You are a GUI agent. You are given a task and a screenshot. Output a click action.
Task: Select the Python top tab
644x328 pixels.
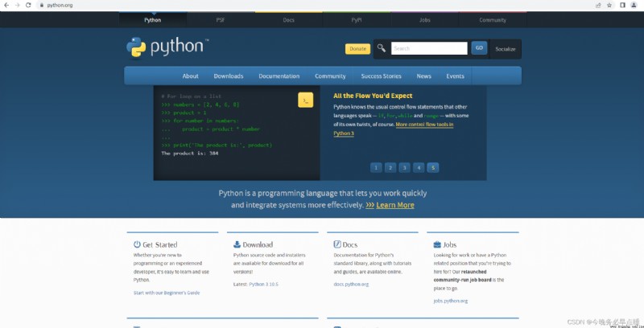coord(153,20)
